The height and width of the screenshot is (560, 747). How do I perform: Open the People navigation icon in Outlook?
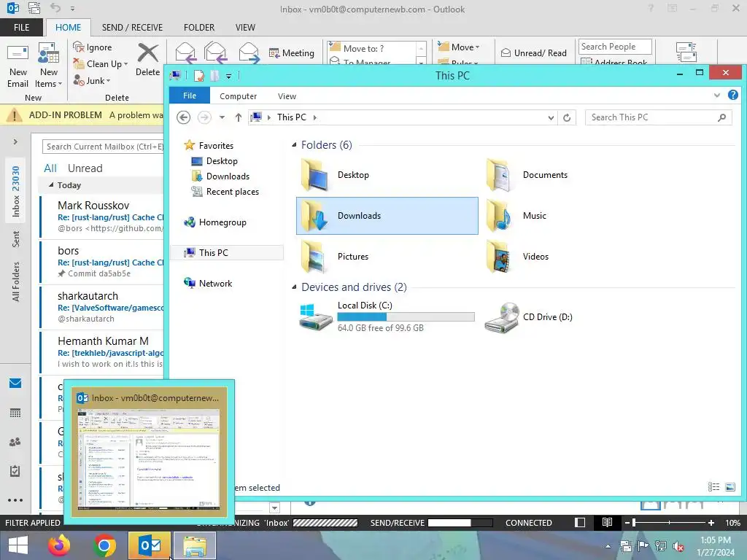point(15,442)
